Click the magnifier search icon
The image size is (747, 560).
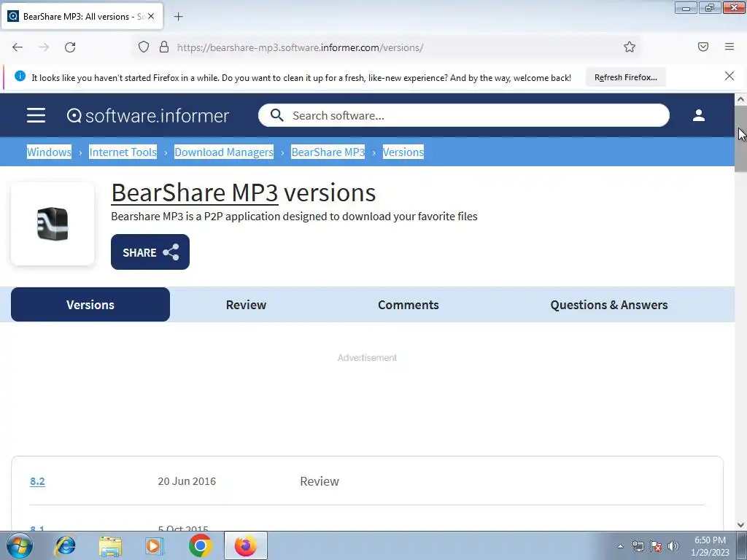coord(276,115)
